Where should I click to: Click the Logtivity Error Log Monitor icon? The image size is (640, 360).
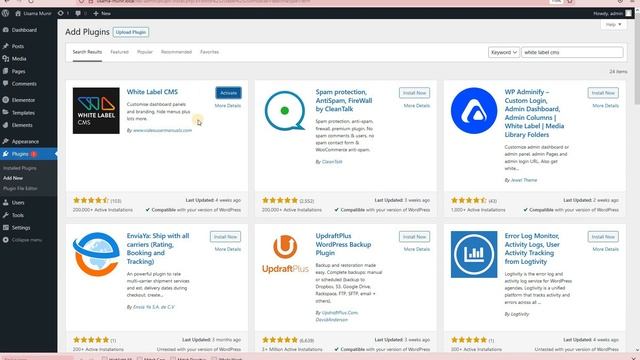click(474, 254)
